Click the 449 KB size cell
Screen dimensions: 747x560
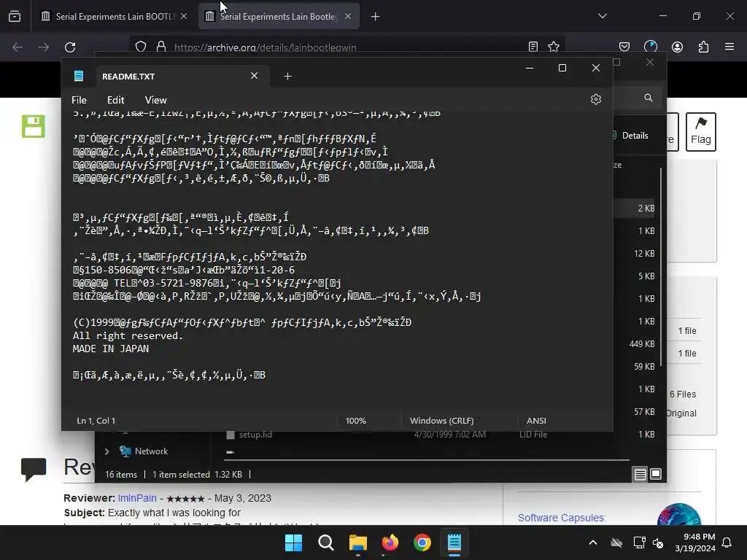pyautogui.click(x=641, y=344)
